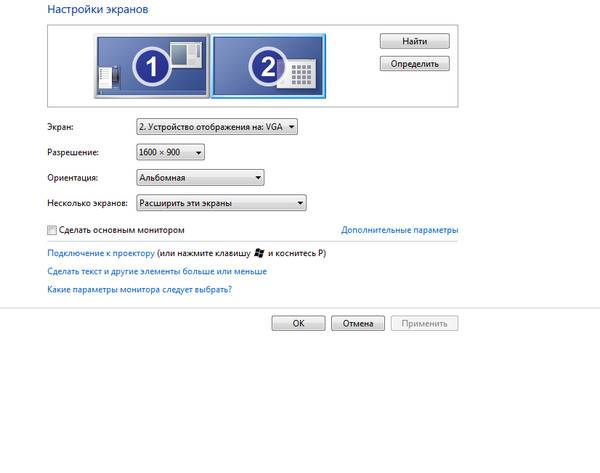Viewport: 600px width, 473px height.
Task: Click the Применить button
Action: [x=424, y=323]
